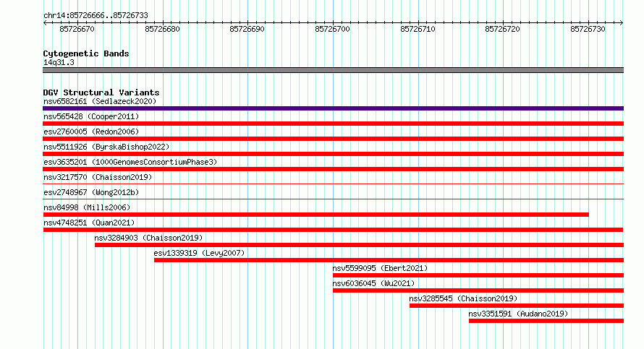Click ruler position 85726710

coord(418,29)
